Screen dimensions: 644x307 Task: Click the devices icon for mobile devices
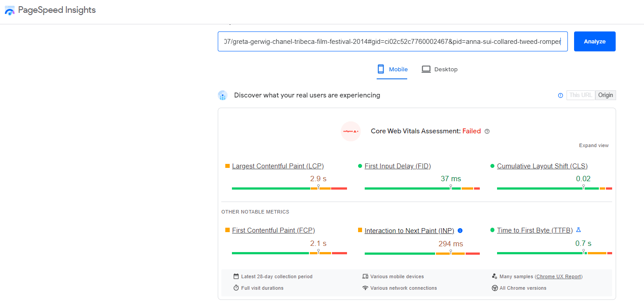click(365, 276)
